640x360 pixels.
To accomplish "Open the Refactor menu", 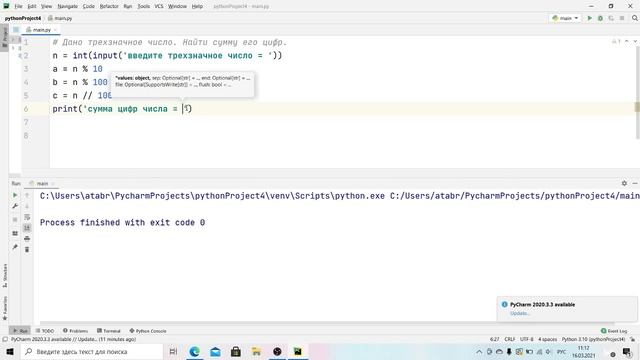I will [109, 6].
